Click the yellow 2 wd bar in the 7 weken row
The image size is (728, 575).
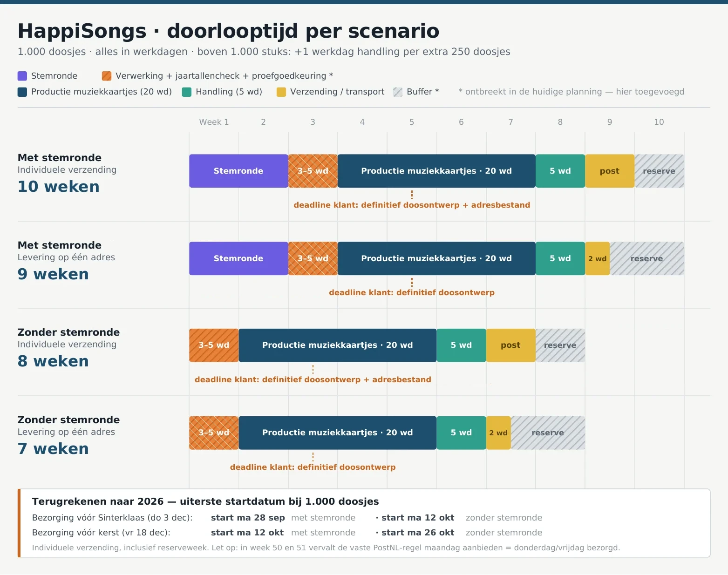(x=498, y=433)
